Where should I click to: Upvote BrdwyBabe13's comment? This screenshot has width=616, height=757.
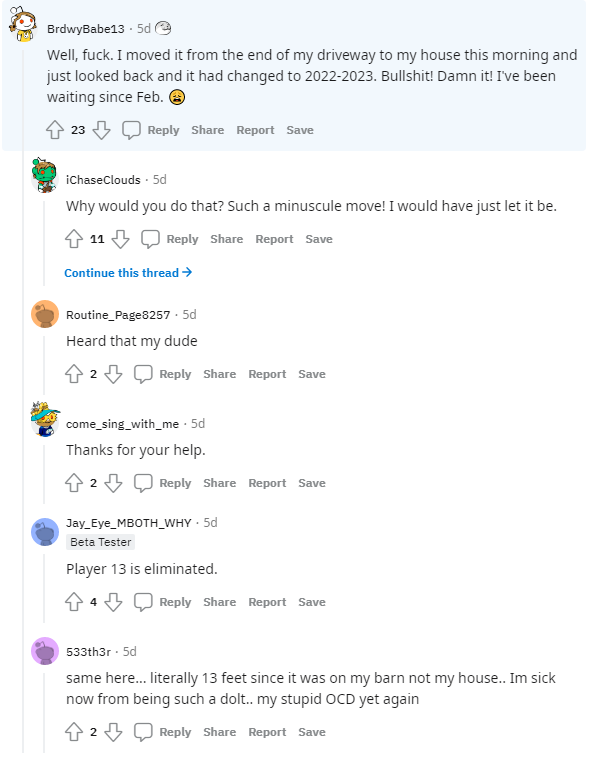point(55,130)
